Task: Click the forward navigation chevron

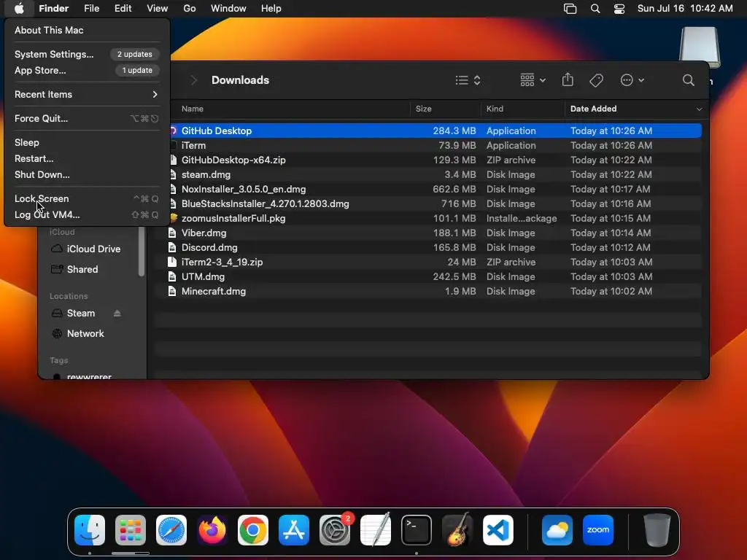Action: coord(193,80)
